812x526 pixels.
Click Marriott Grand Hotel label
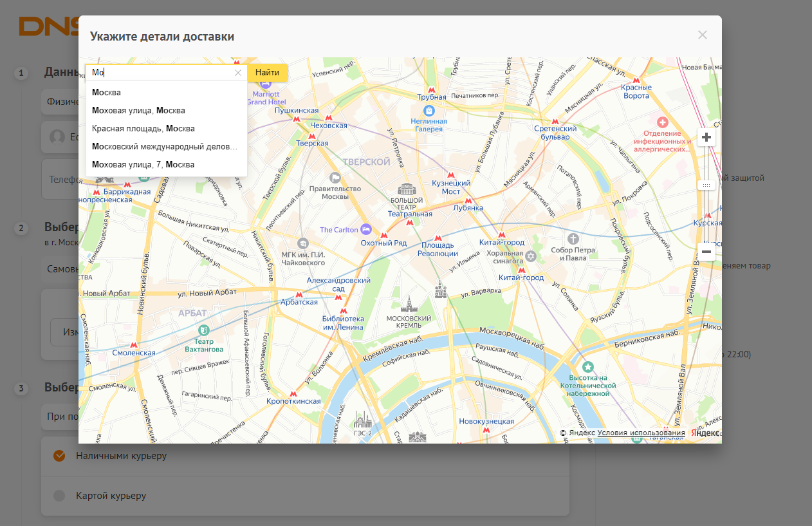click(x=266, y=97)
